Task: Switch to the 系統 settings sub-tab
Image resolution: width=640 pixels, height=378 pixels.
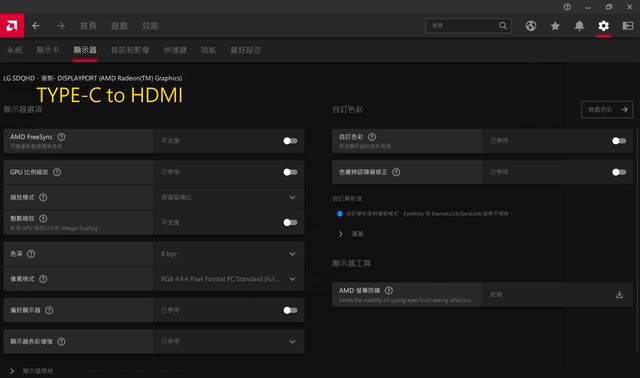Action: click(15, 50)
